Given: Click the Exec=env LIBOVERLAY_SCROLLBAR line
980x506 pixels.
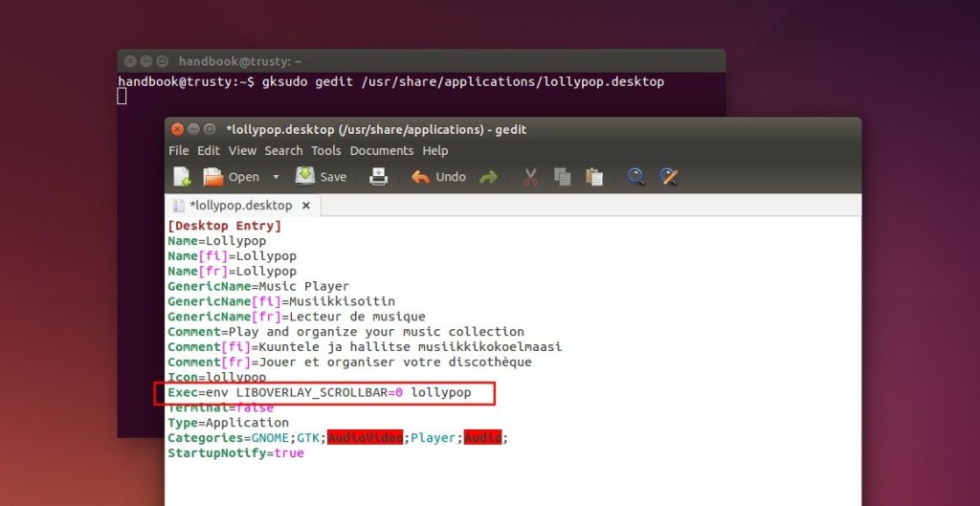Looking at the screenshot, I should point(320,393).
